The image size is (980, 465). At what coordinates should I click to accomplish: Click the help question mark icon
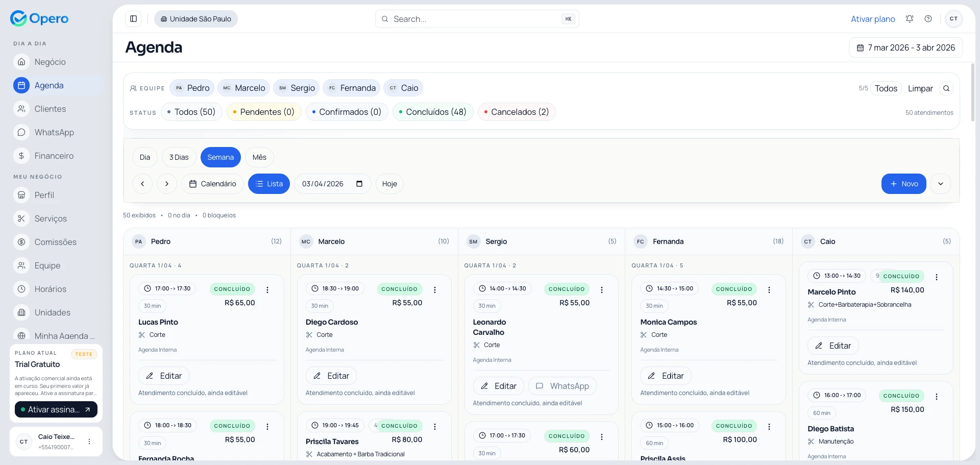coord(928,19)
